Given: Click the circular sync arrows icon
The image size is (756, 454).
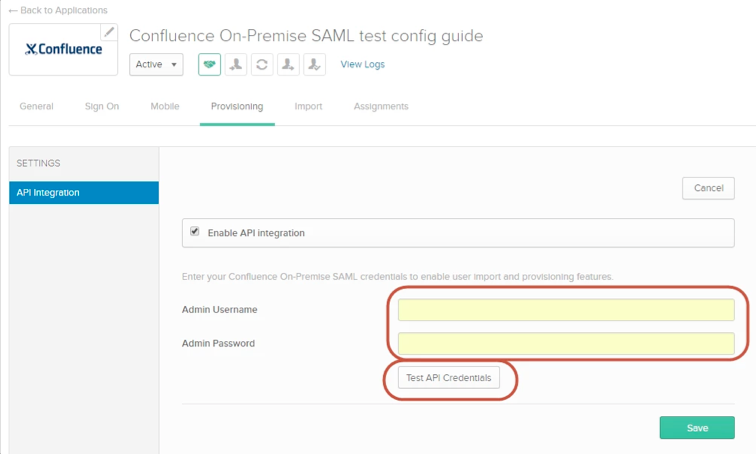Looking at the screenshot, I should click(262, 65).
